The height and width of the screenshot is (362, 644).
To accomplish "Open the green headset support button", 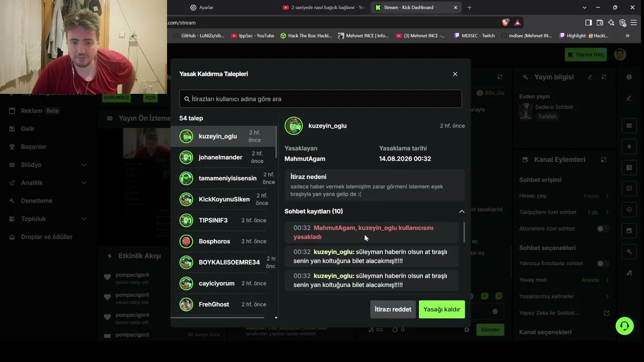I will tap(624, 326).
